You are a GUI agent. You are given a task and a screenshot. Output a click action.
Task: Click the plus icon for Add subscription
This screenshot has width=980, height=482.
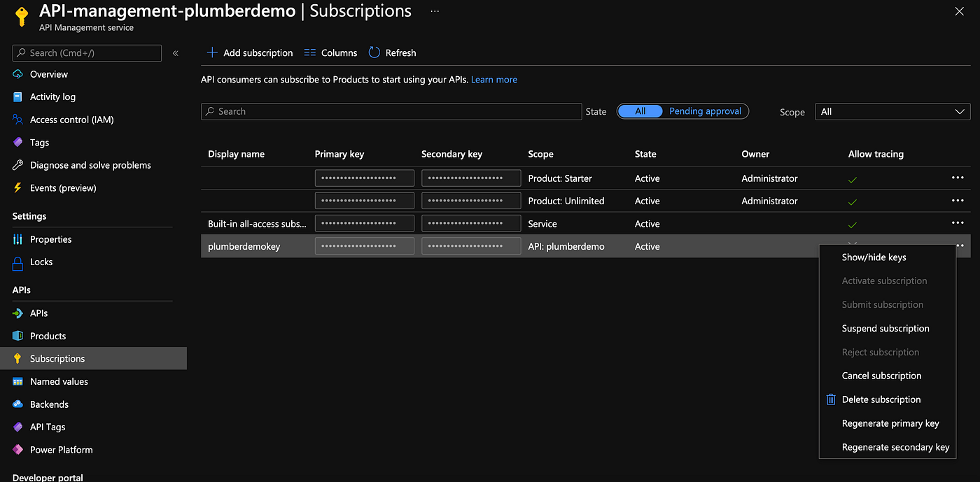[x=213, y=52]
